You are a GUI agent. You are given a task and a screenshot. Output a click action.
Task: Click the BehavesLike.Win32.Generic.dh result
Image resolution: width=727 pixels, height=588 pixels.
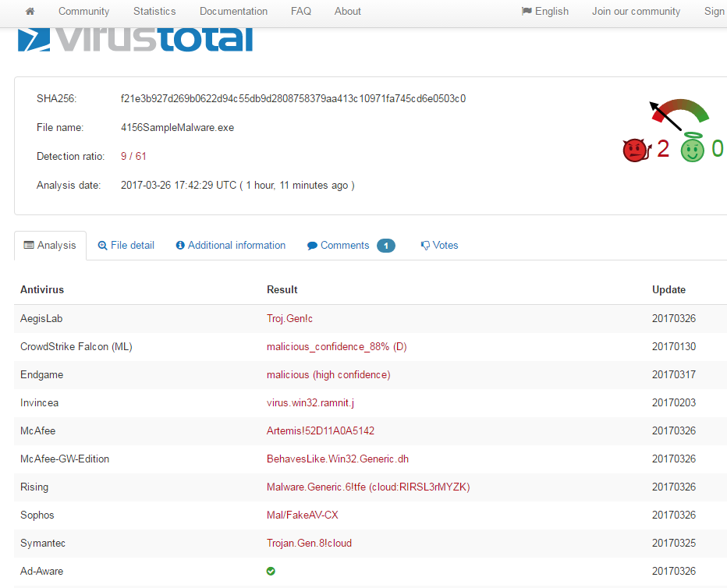[x=338, y=459]
